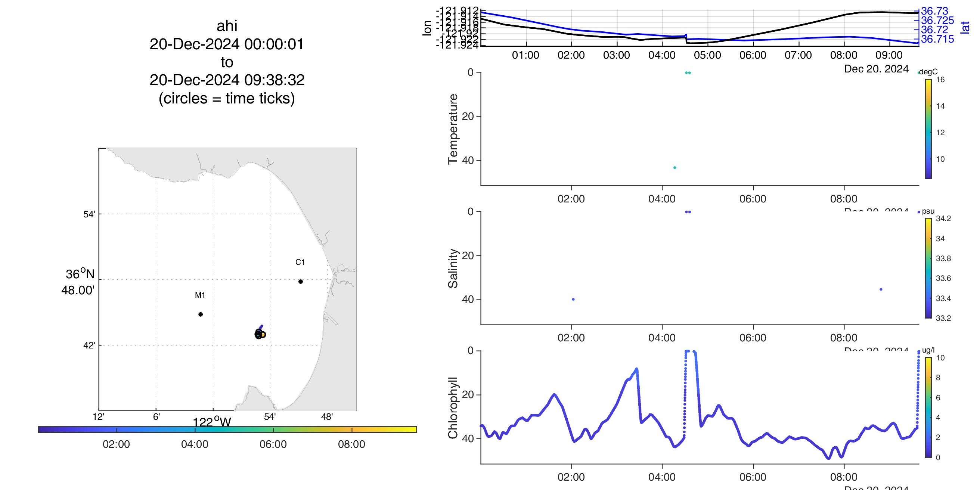This screenshot has height=490, width=980.
Task: Click the '06:00' tick under the Salinity plot
Action: tap(753, 338)
